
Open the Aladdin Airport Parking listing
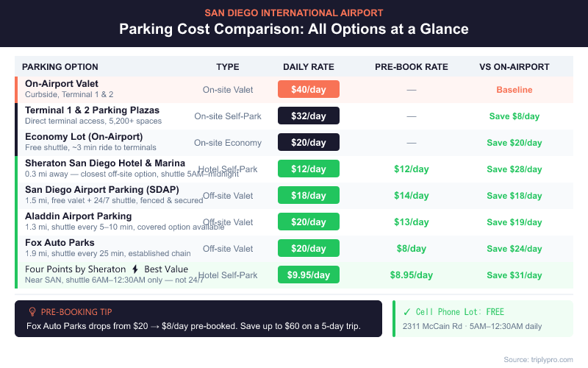[x=78, y=216]
